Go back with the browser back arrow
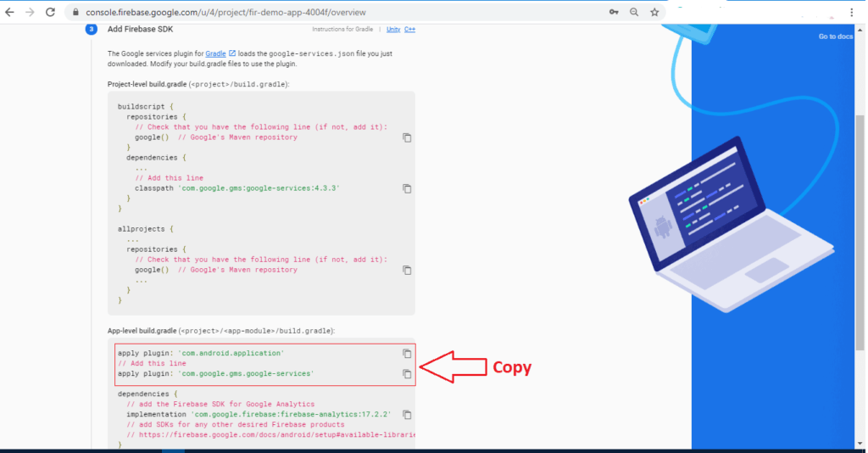Image resolution: width=868 pixels, height=453 pixels. [9, 12]
